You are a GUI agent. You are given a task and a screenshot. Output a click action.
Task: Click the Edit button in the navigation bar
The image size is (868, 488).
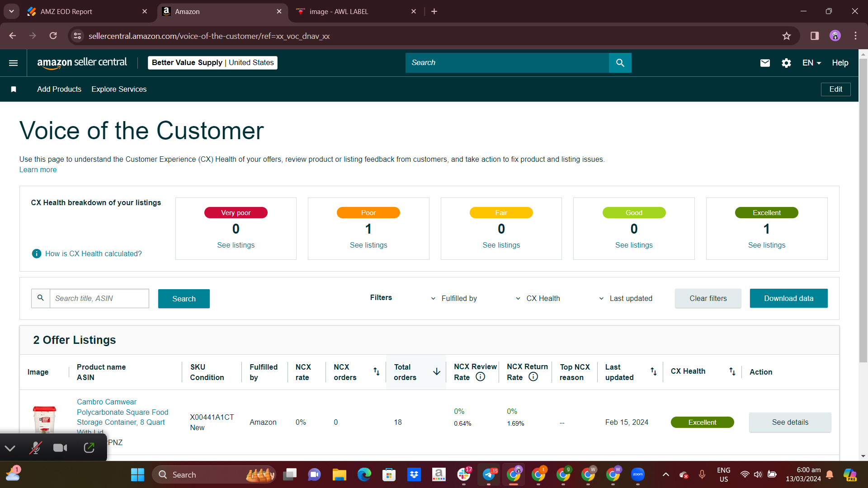[835, 89]
